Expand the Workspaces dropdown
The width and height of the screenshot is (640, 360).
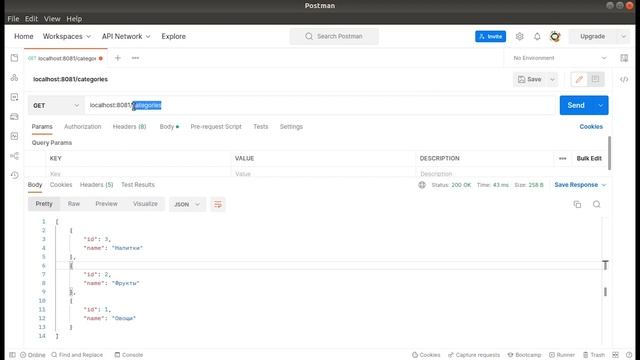(67, 36)
